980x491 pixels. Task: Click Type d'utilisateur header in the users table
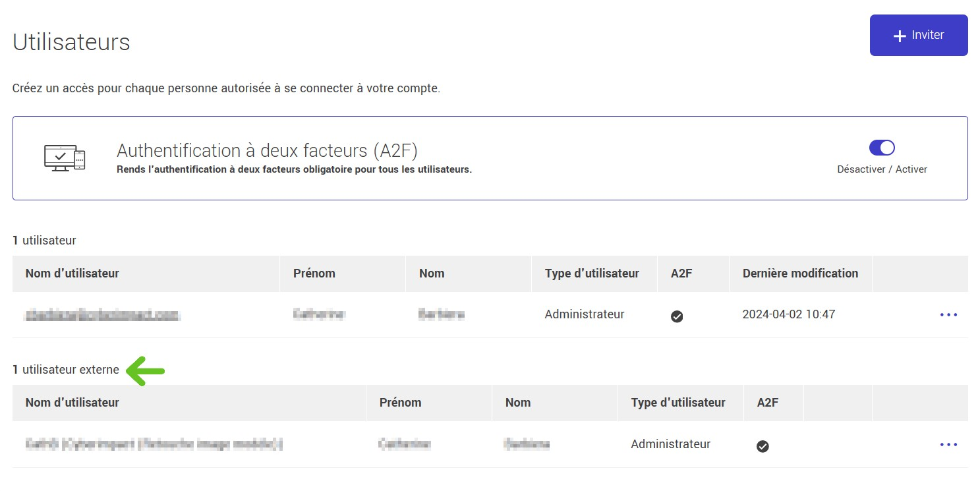592,274
